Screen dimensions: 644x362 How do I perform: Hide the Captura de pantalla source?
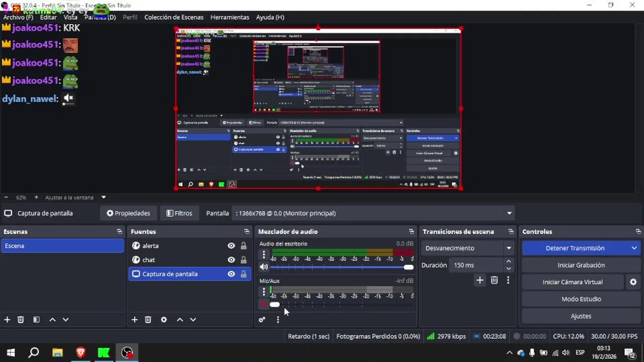(231, 274)
